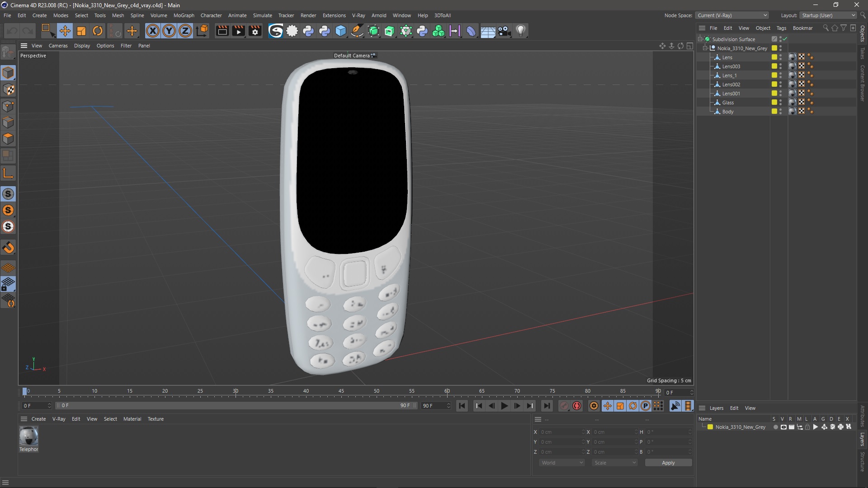This screenshot has height=488, width=868.
Task: Open the Simulate menu
Action: coord(262,15)
